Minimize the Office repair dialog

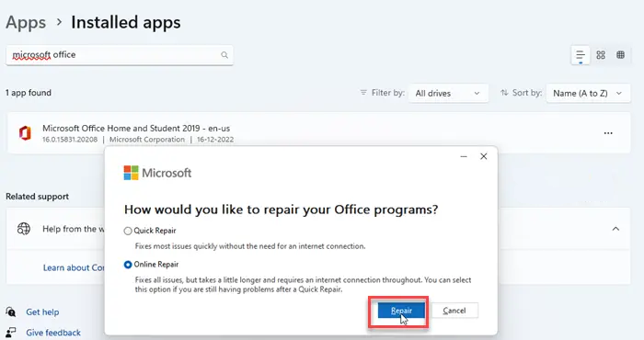(x=464, y=156)
